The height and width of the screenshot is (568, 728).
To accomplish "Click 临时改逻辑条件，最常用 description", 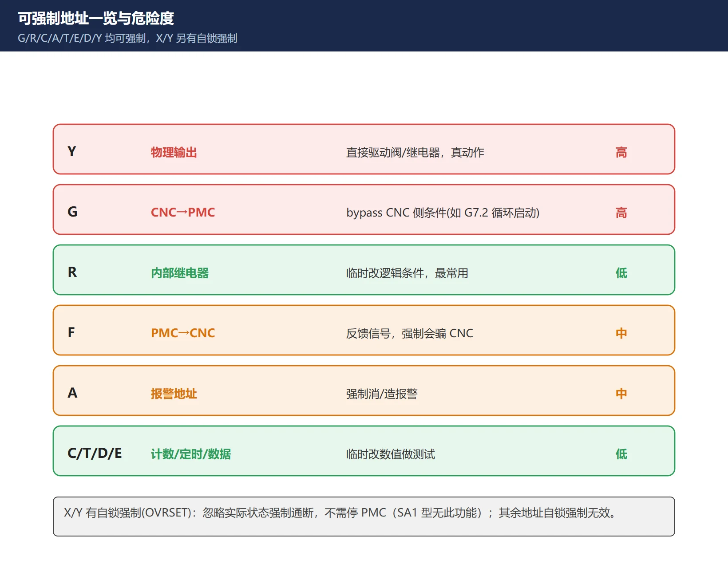I will pos(407,273).
